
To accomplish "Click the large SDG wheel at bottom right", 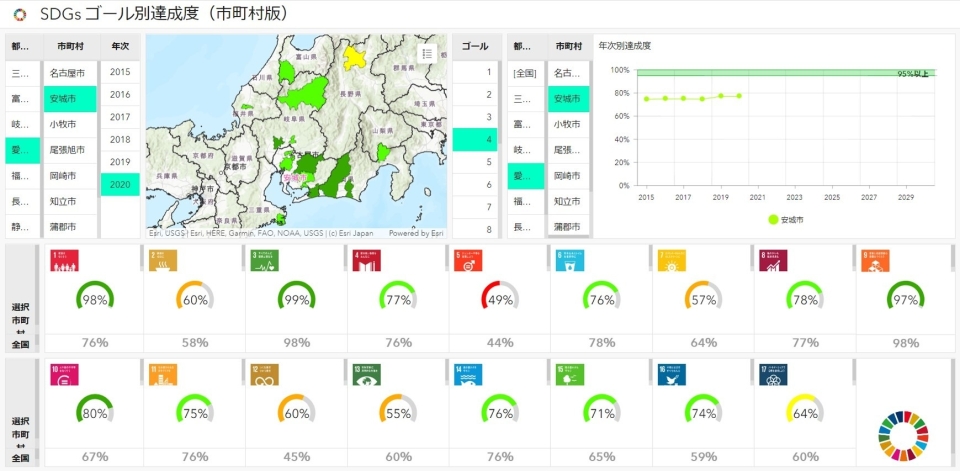I will [903, 428].
